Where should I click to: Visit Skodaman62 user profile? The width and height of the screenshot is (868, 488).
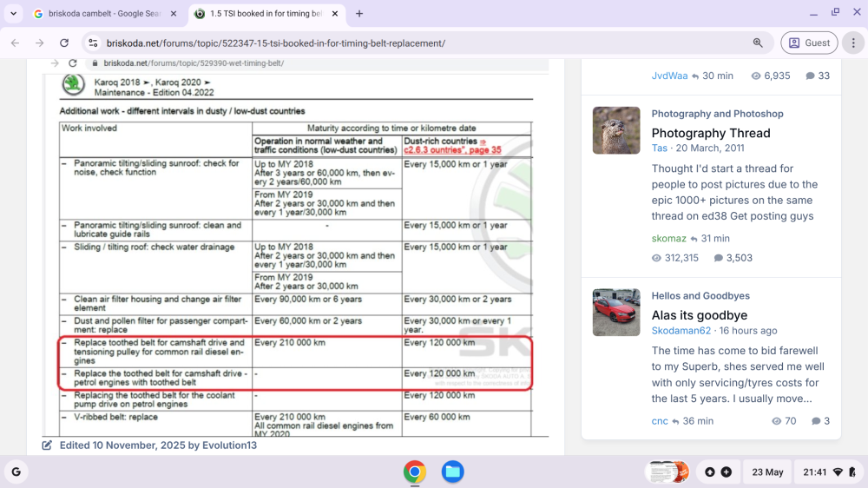click(x=681, y=330)
